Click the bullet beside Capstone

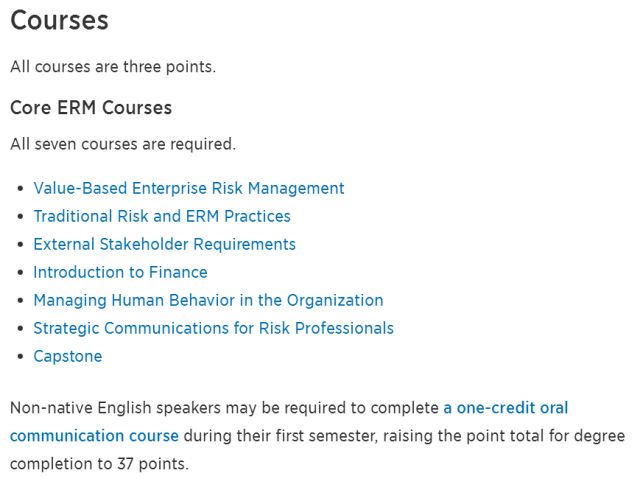point(21,357)
